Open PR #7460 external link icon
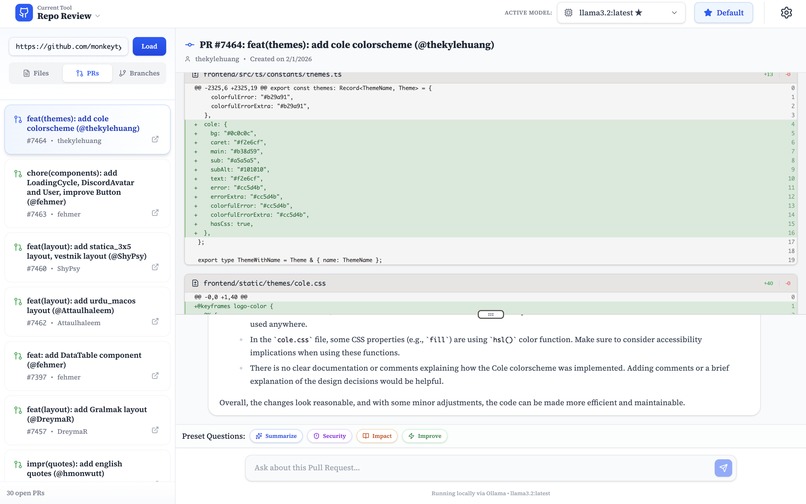 pos(155,267)
